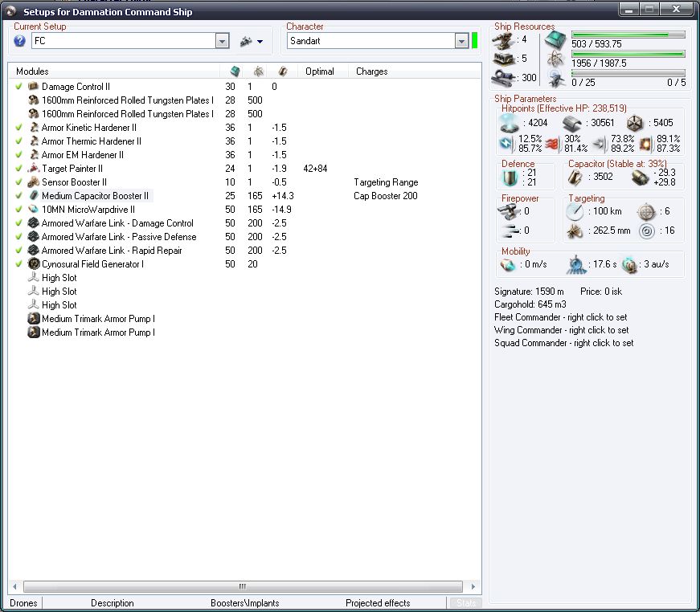700x612 pixels.
Task: Click the capacitor column header icon
Action: click(283, 71)
